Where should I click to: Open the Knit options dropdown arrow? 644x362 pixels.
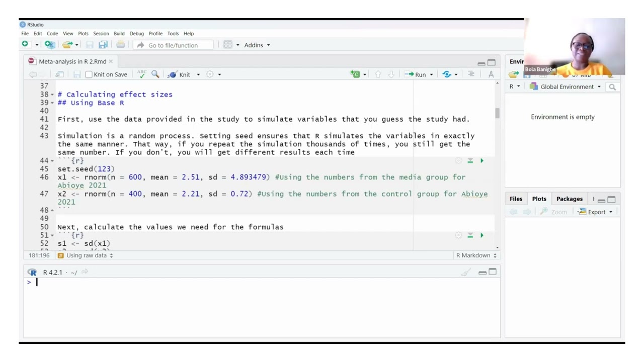(198, 74)
